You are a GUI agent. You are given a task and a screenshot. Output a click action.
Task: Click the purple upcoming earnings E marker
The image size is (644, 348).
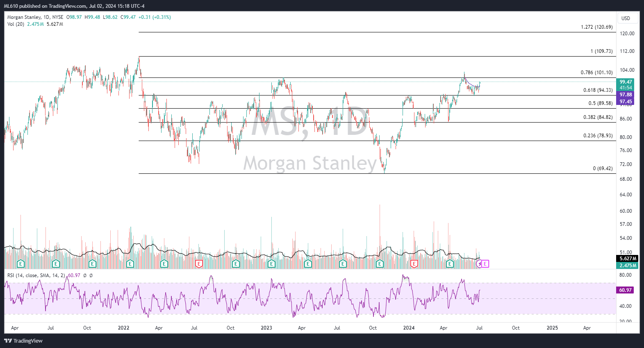(x=485, y=264)
